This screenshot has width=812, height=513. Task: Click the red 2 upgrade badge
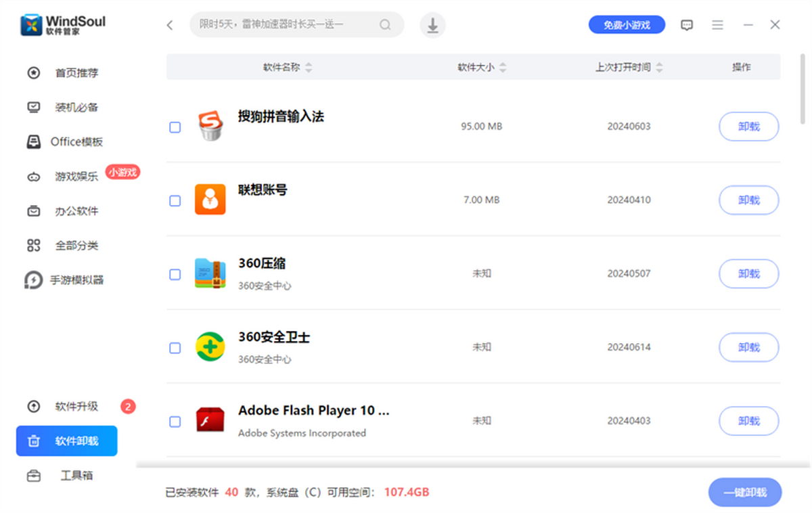[x=128, y=406]
